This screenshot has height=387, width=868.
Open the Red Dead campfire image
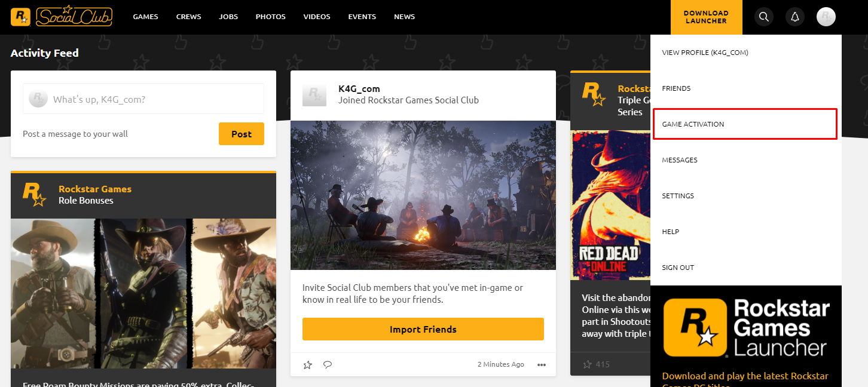(x=423, y=195)
